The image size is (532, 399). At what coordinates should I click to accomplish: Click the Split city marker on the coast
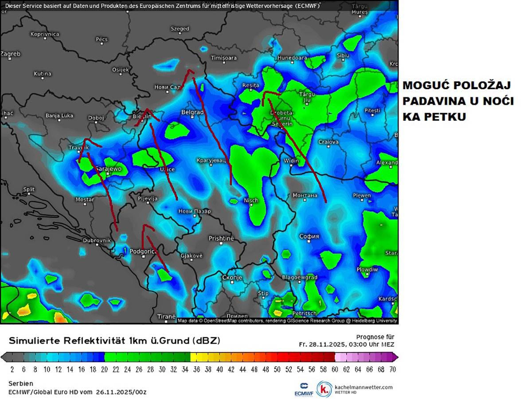click(29, 194)
